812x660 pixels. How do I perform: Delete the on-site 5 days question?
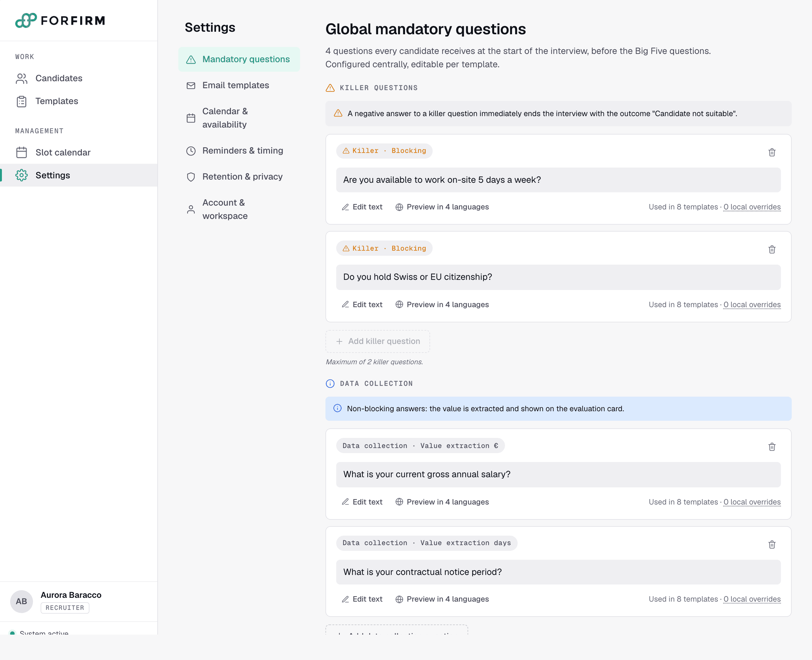point(772,152)
